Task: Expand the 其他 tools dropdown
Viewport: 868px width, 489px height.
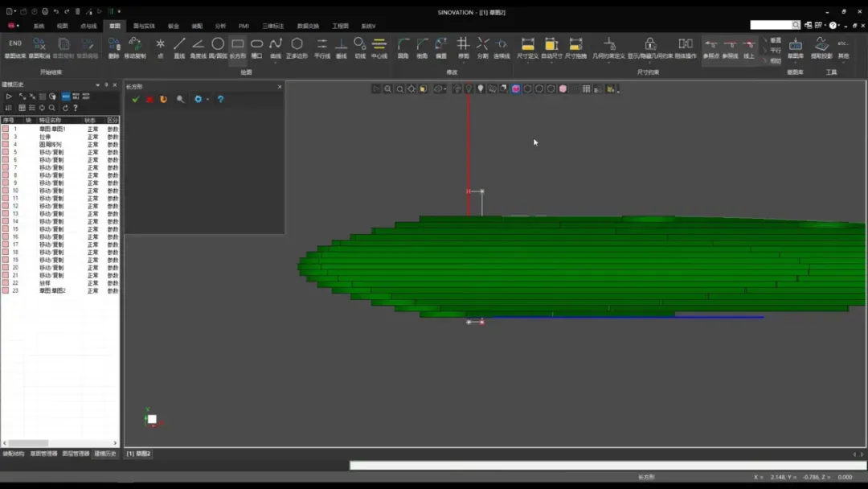Action: coord(843,47)
